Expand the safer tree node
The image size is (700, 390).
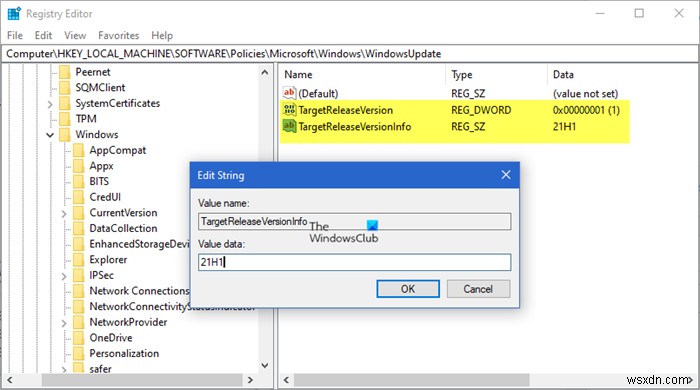click(x=64, y=369)
